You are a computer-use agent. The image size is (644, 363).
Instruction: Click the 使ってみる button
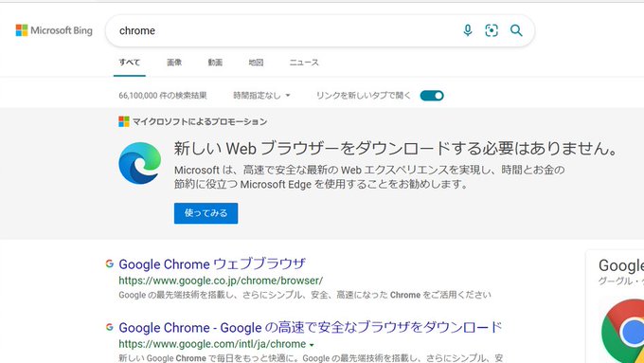(206, 213)
